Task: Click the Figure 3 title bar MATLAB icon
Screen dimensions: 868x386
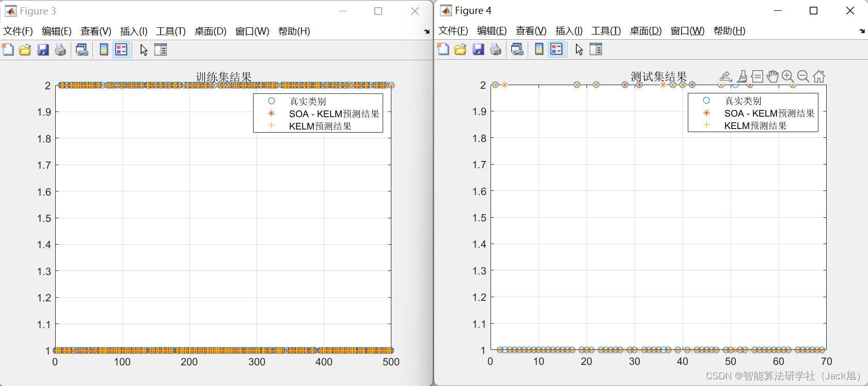Action: [10, 11]
